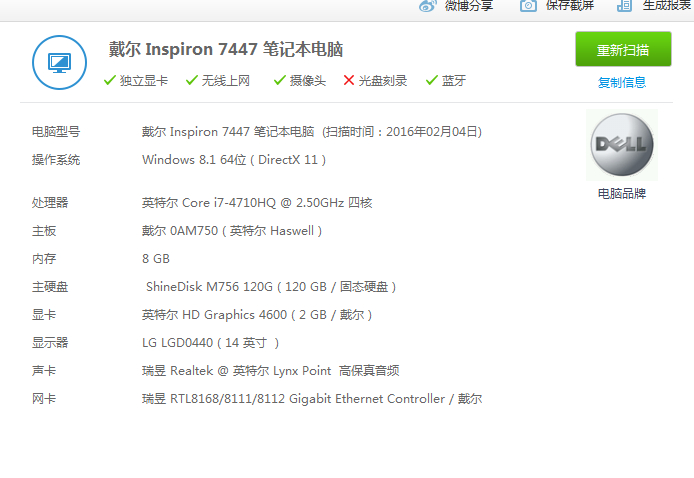Click the 显卡 label
This screenshot has height=478, width=694.
click(44, 315)
